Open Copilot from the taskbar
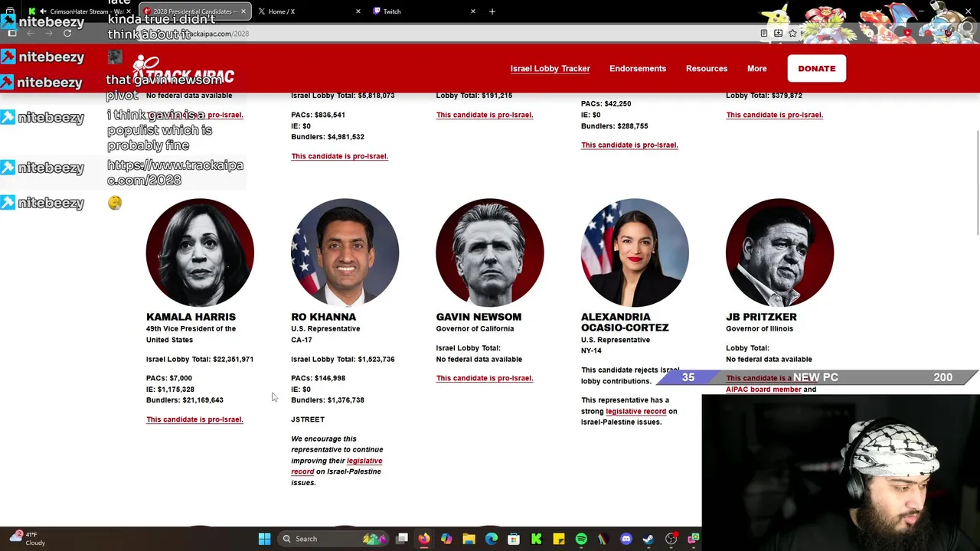The image size is (980, 551). coord(446,539)
